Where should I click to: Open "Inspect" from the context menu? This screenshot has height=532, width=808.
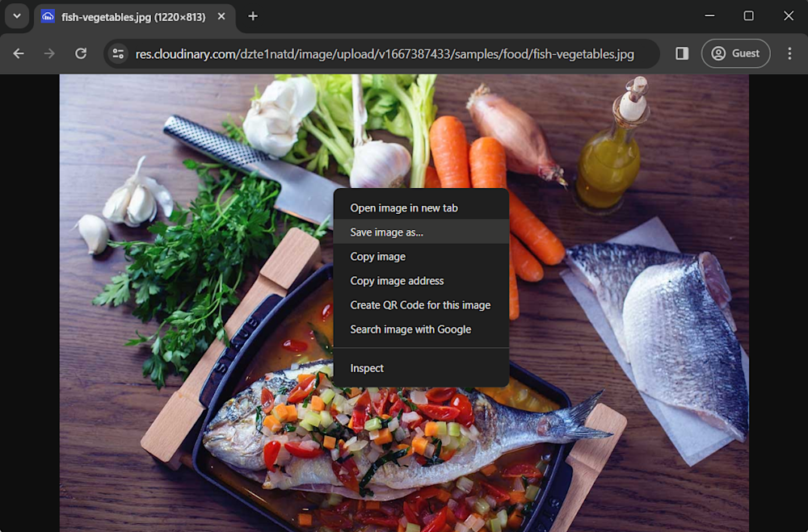(x=367, y=368)
